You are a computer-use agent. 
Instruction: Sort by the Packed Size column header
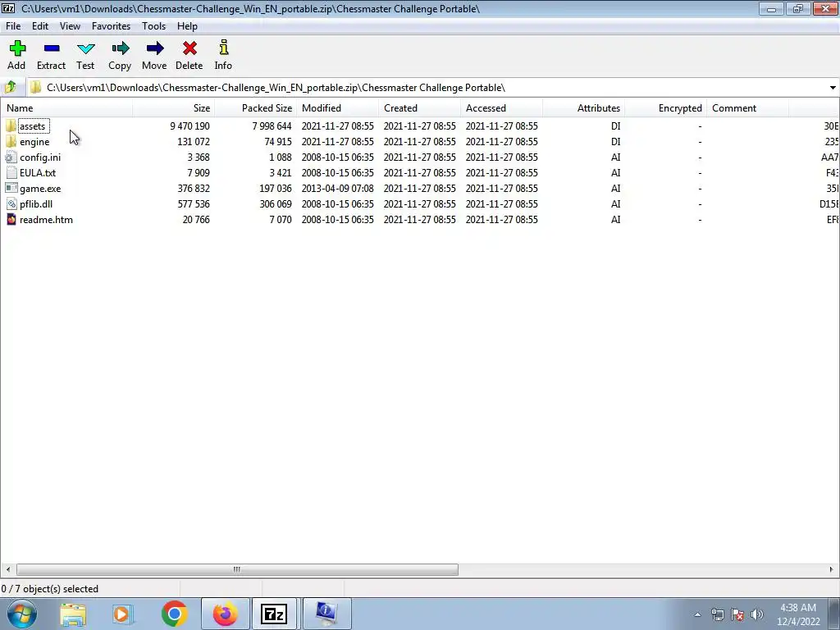pyautogui.click(x=256, y=108)
